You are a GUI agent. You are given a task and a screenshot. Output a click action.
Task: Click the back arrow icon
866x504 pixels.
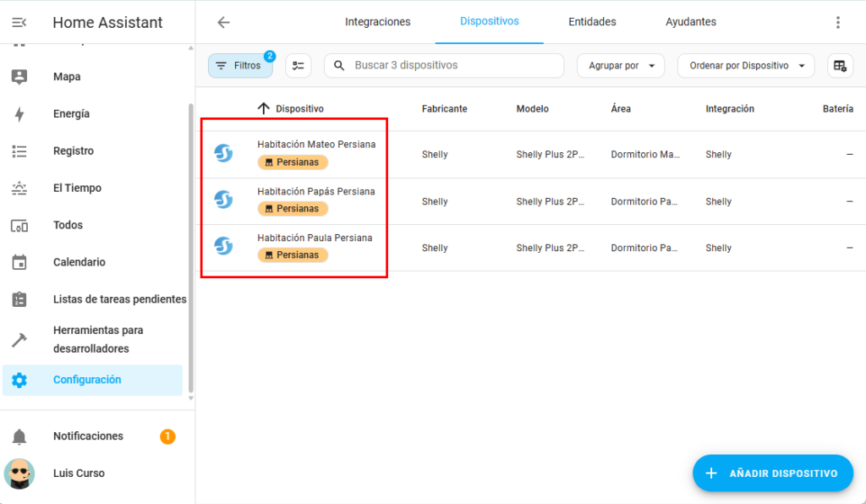pos(223,22)
